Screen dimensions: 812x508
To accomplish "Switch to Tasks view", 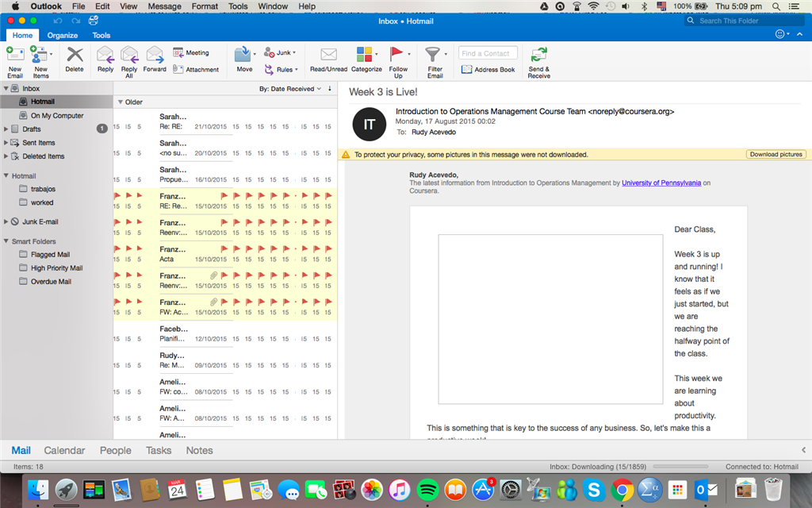I will (x=159, y=451).
